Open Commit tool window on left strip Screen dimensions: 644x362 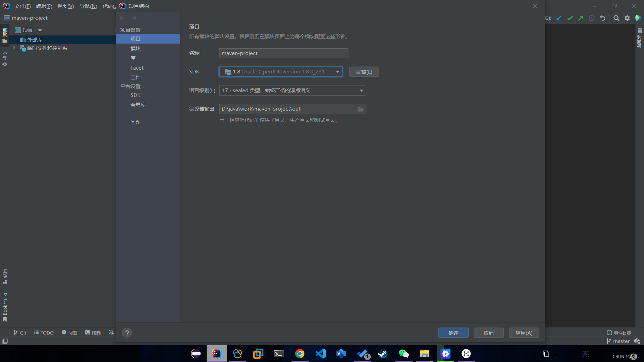(x=5, y=59)
